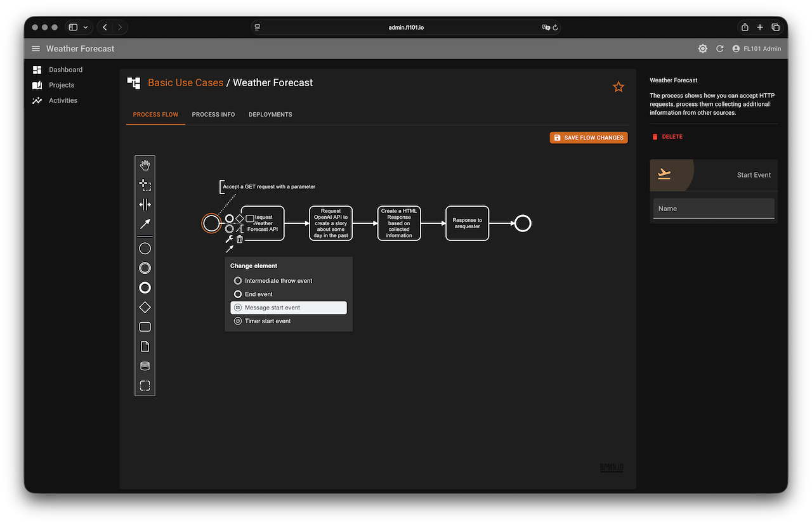Choose Message start event from the list
The image size is (812, 525).
point(288,308)
